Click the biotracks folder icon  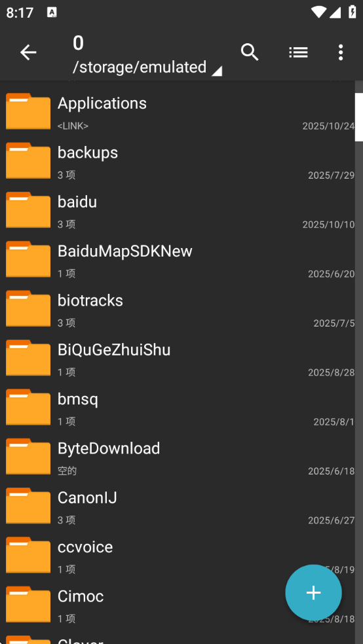pyautogui.click(x=28, y=308)
